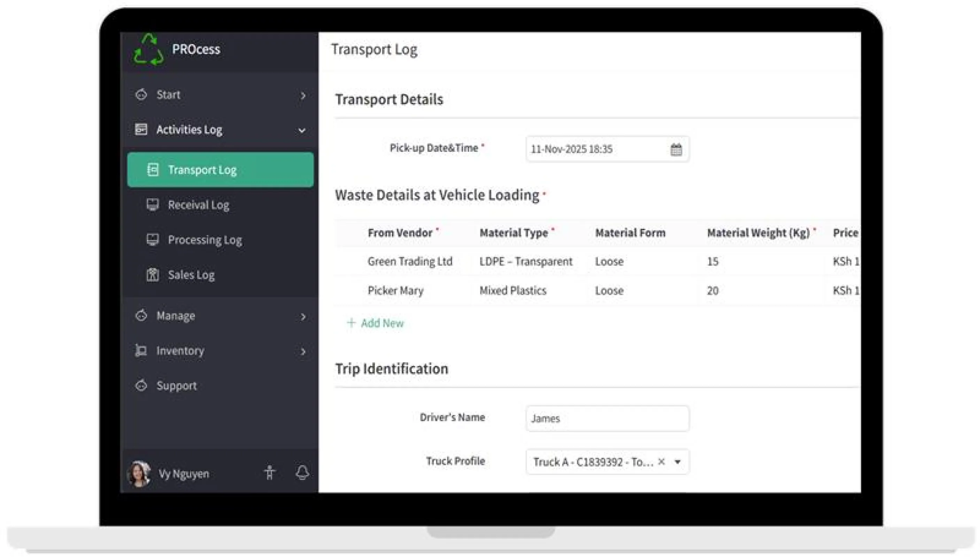
Task: Open the Processing Log menu item
Action: (205, 240)
